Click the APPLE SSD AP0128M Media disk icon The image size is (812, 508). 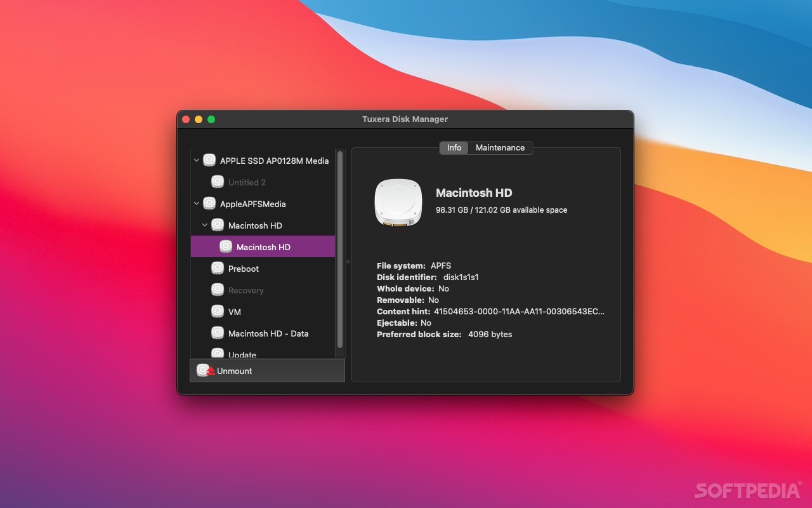(x=209, y=161)
